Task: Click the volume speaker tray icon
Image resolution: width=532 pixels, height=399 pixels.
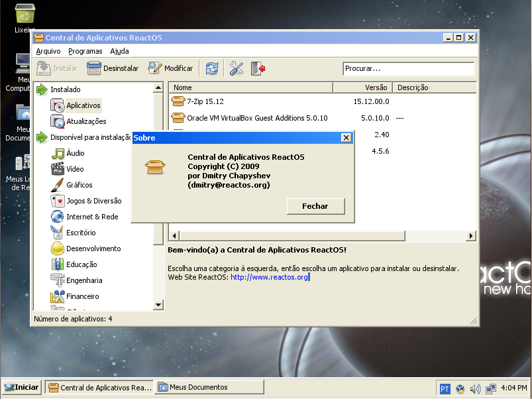Action: coord(475,388)
